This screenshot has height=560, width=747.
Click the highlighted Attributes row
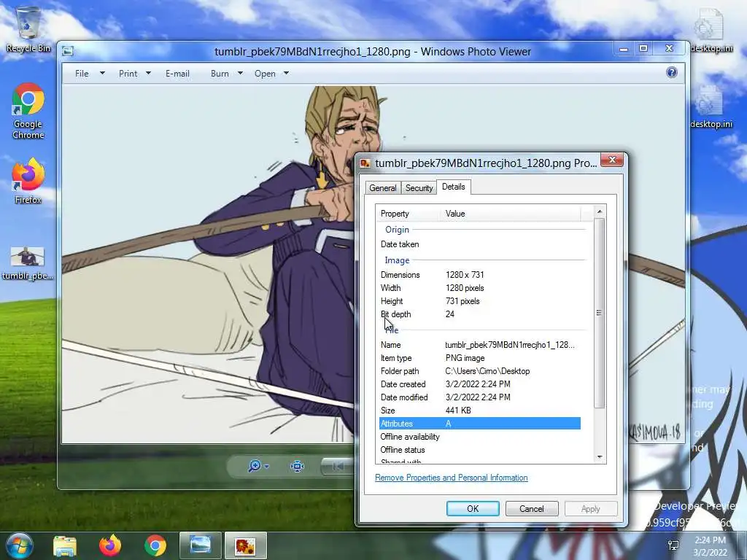pyautogui.click(x=480, y=424)
